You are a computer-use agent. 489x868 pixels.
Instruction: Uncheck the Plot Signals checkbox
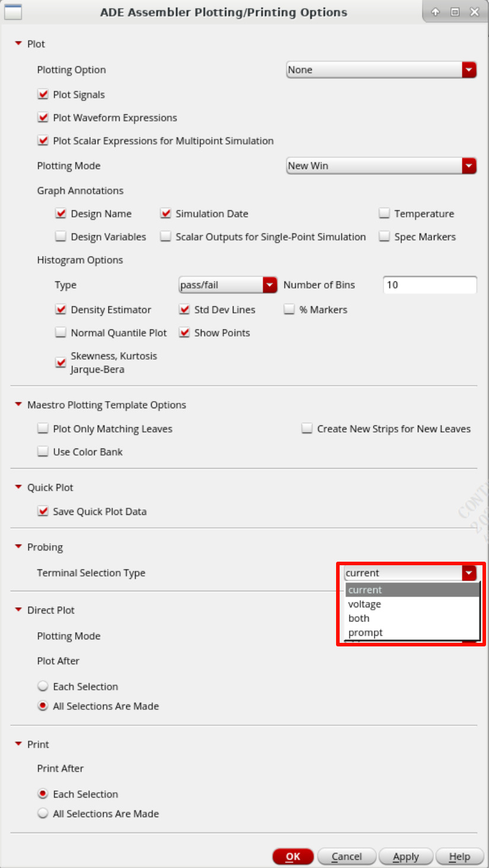tap(43, 95)
